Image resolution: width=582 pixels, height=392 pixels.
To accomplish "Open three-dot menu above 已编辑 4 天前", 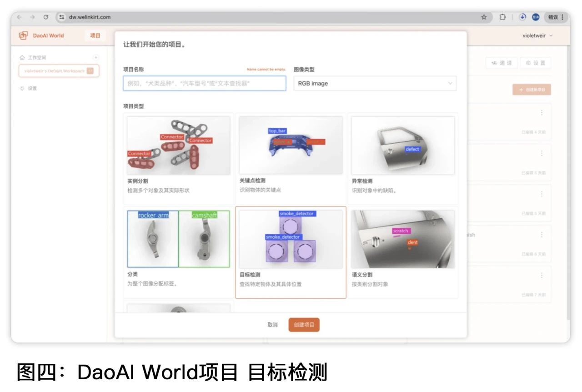I will click(x=542, y=113).
